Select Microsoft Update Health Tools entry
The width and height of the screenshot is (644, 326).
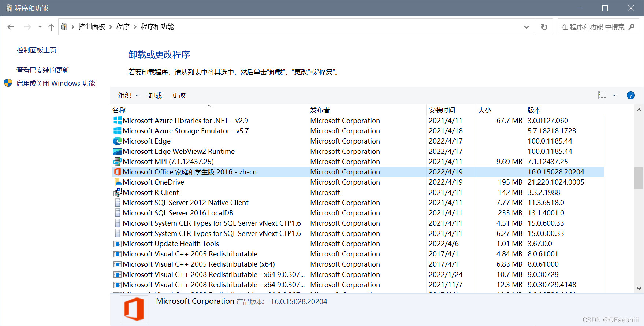coord(171,244)
